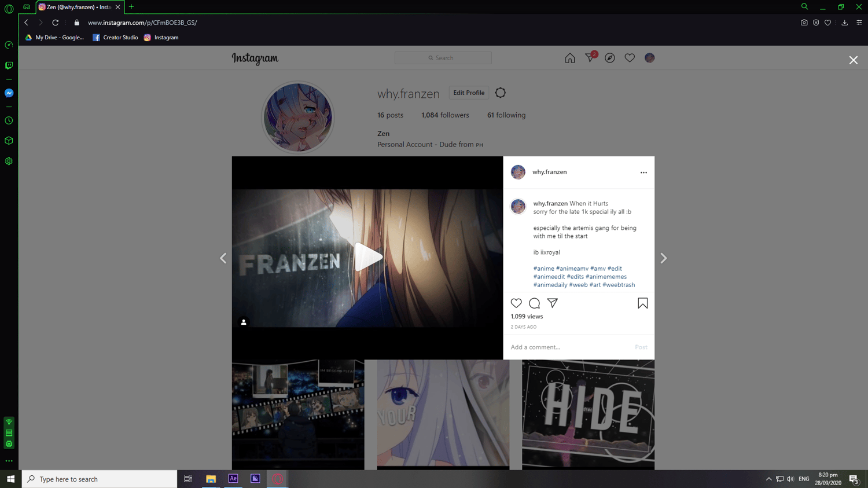This screenshot has height=488, width=868.
Task: Save post with bookmark icon
Action: tap(642, 303)
